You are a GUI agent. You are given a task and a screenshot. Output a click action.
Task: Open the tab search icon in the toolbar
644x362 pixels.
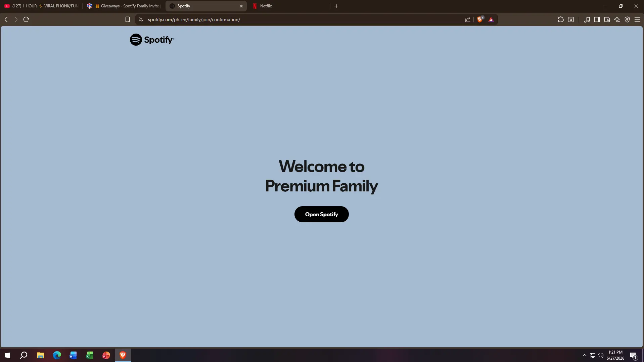click(x=571, y=19)
